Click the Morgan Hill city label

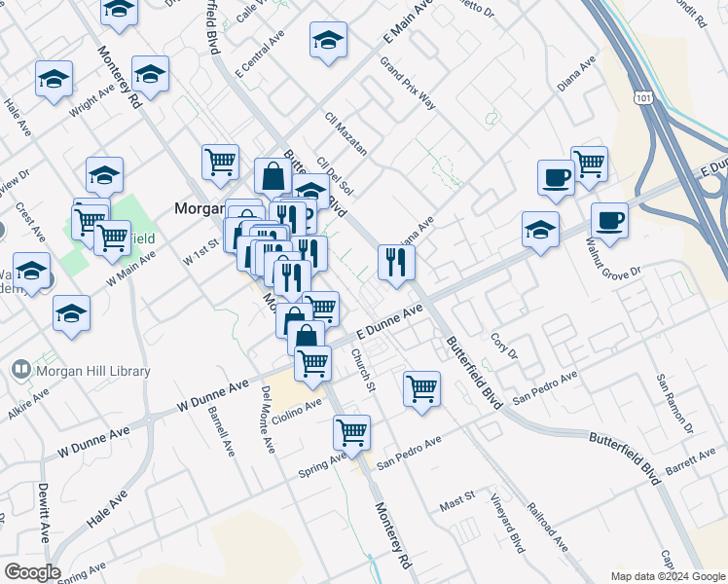(x=200, y=208)
